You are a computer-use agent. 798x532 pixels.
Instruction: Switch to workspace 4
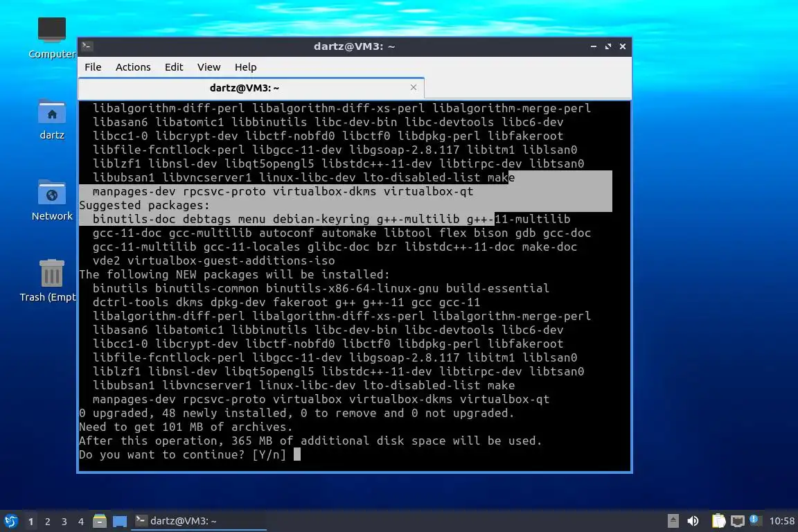tap(80, 522)
